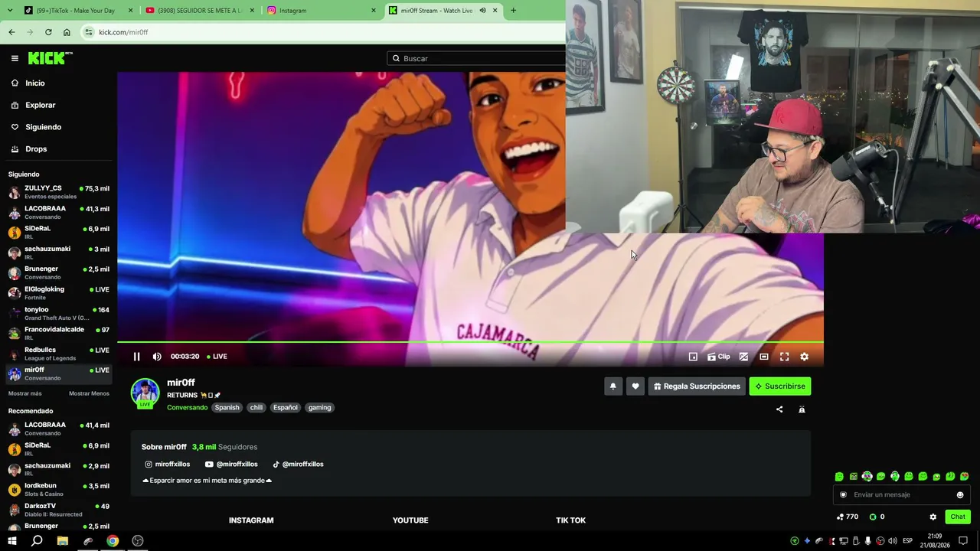This screenshot has width=980, height=551.
Task: Open a new browser tab
Action: click(x=513, y=11)
